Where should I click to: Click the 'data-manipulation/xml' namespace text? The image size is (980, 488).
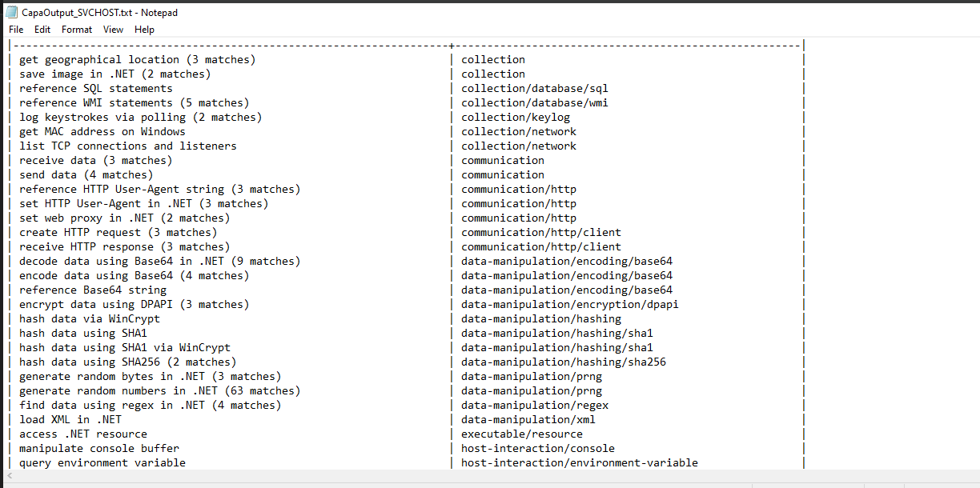pyautogui.click(x=528, y=419)
